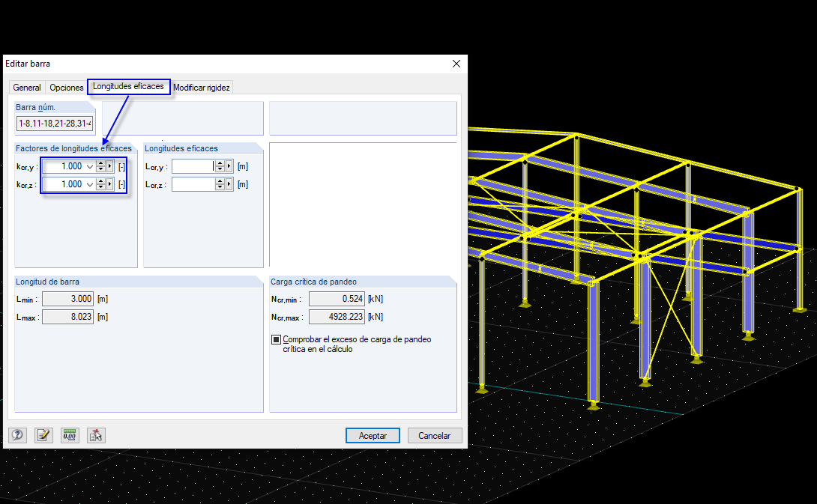Open units and decimal places icon
Image resolution: width=817 pixels, height=504 pixels.
coord(70,435)
